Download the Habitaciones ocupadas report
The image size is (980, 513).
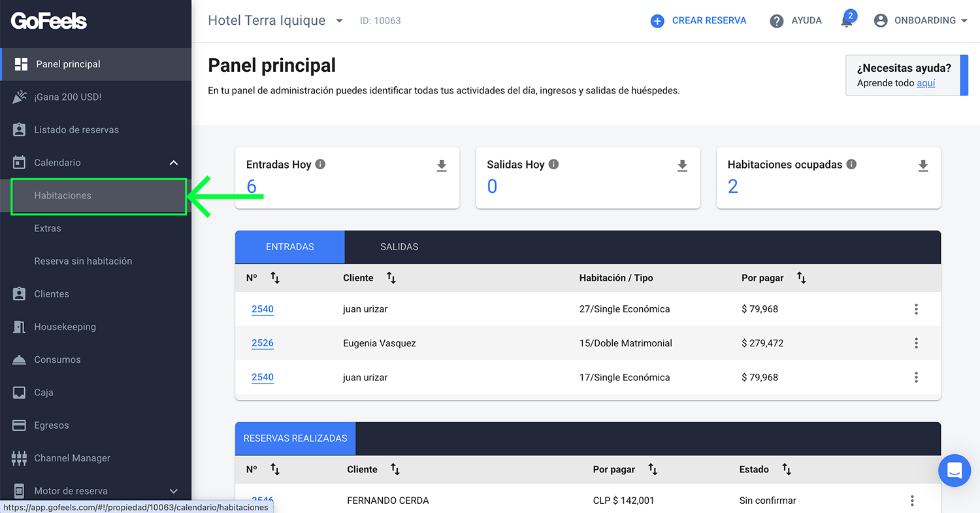(x=923, y=166)
